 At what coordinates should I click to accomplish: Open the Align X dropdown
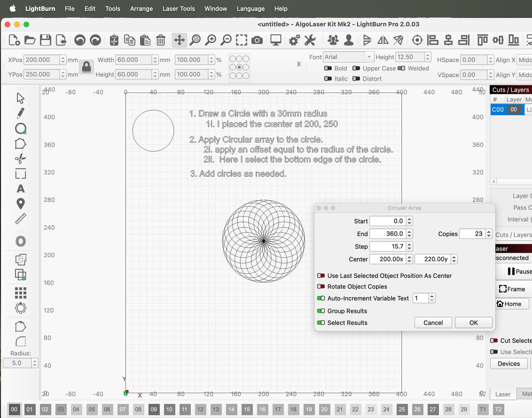click(525, 60)
